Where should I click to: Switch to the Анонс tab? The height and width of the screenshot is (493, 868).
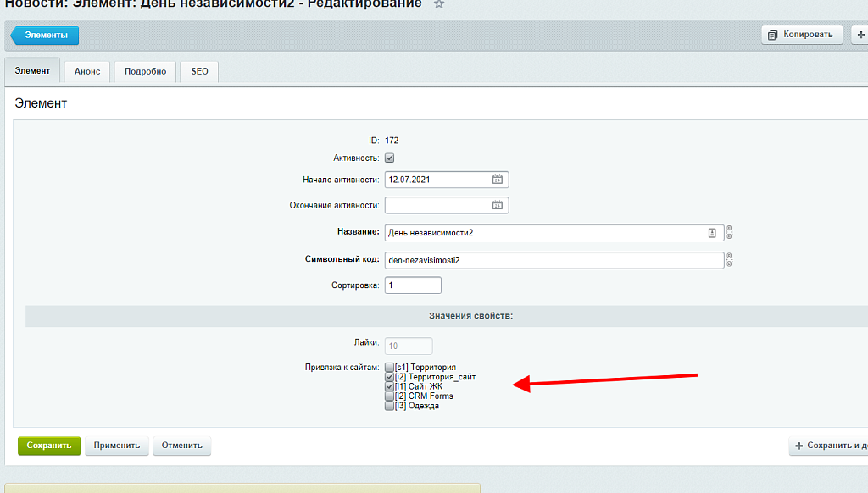(87, 71)
